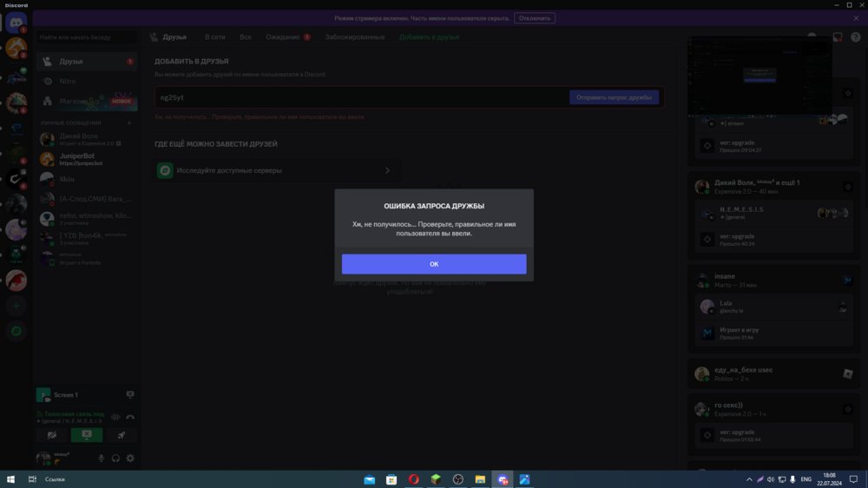Open the Add a Server plus icon
Viewport: 868px width, 488px height.
pyautogui.click(x=16, y=306)
